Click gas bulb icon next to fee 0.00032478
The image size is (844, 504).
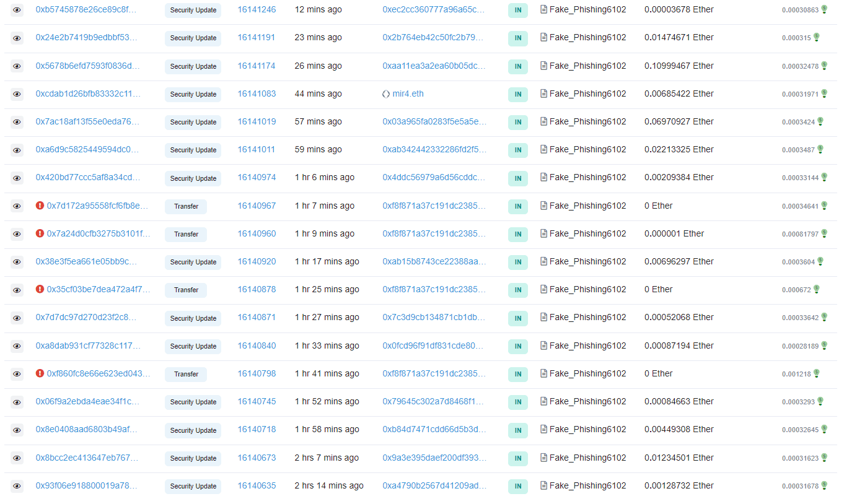point(824,66)
